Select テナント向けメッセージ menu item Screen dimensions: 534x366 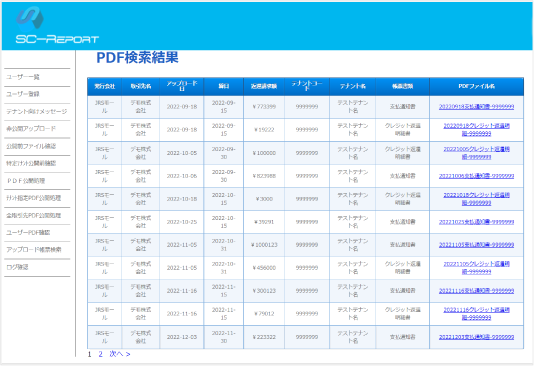tap(37, 112)
